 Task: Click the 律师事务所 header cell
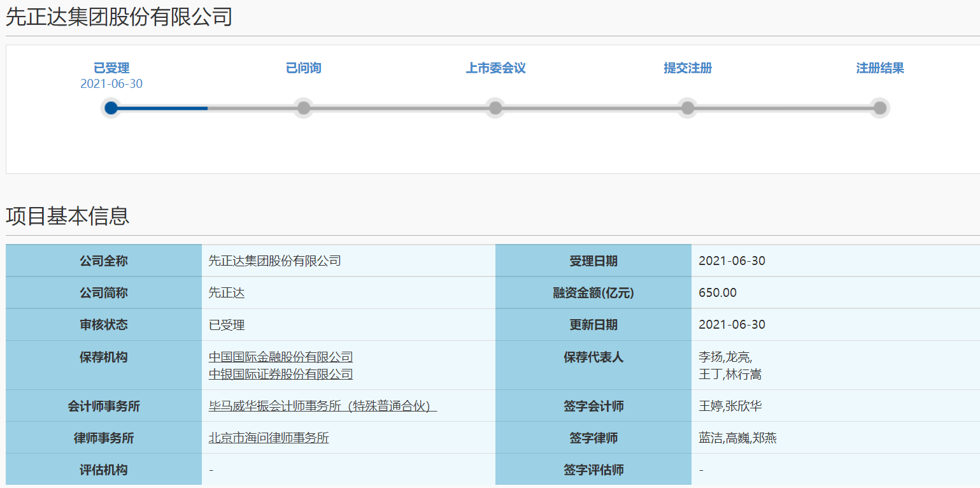104,438
